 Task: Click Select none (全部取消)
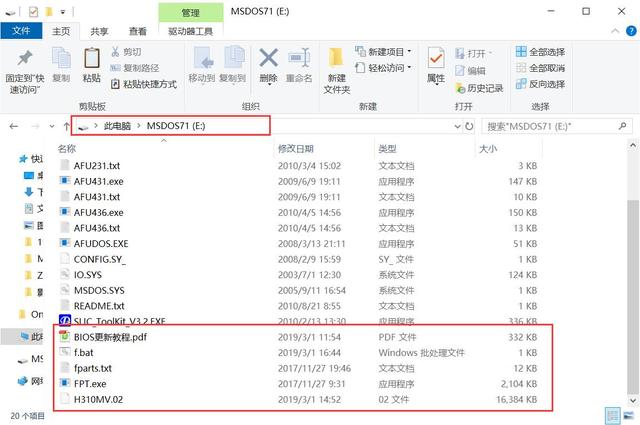pyautogui.click(x=540, y=68)
